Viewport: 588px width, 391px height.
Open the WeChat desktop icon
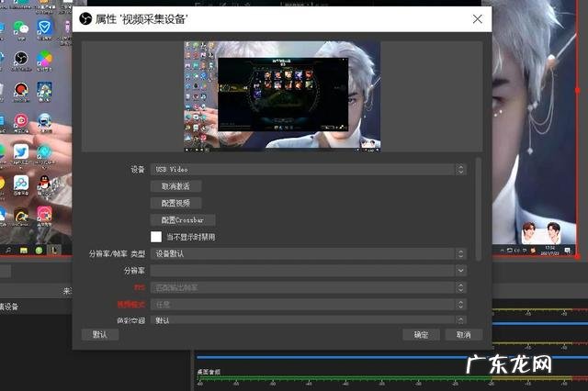pyautogui.click(x=21, y=28)
